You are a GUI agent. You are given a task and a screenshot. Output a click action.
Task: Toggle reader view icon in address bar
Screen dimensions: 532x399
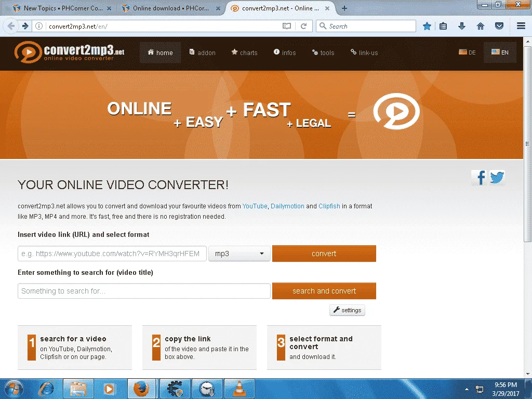(287, 26)
